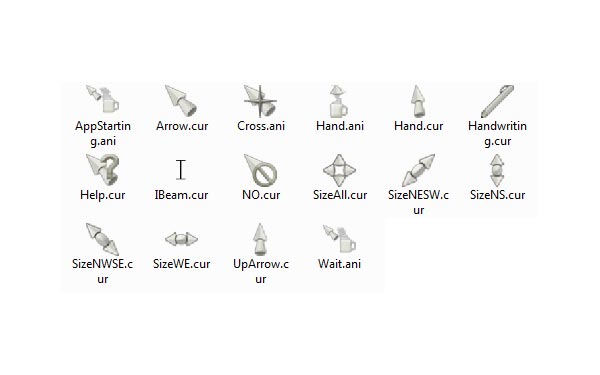Image resolution: width=600 pixels, height=375 pixels.
Task: Click the NO.cur file name text
Action: point(261,195)
